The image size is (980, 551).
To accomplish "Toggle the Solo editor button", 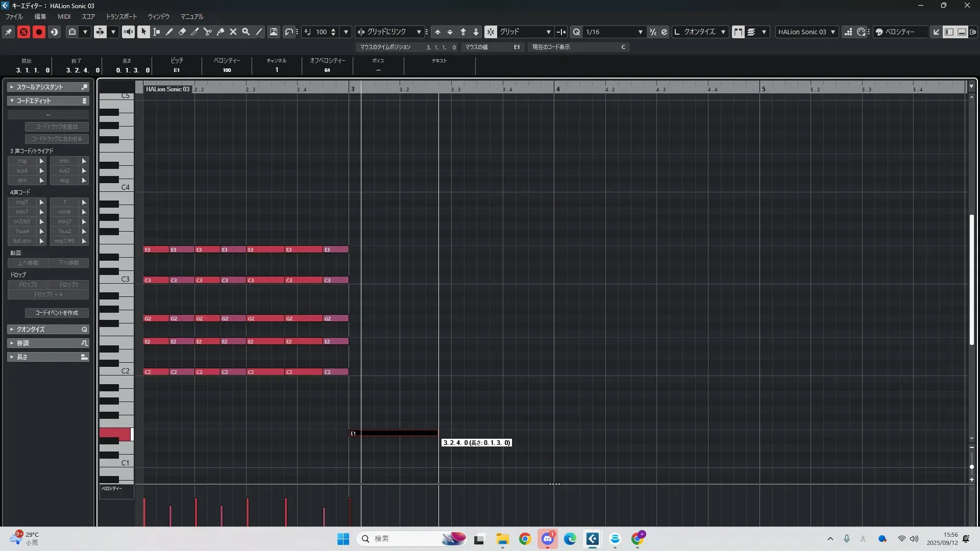I will point(23,32).
